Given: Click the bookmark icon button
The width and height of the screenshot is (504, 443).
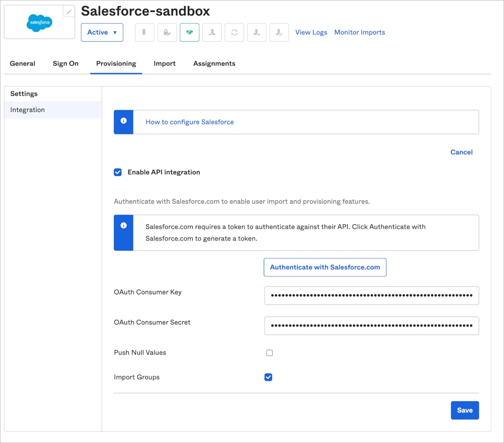Looking at the screenshot, I should [144, 32].
